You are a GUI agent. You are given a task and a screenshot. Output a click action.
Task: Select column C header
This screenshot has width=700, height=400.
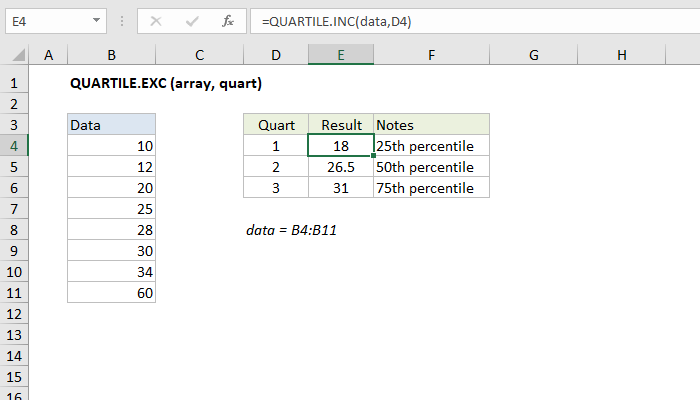[200, 55]
